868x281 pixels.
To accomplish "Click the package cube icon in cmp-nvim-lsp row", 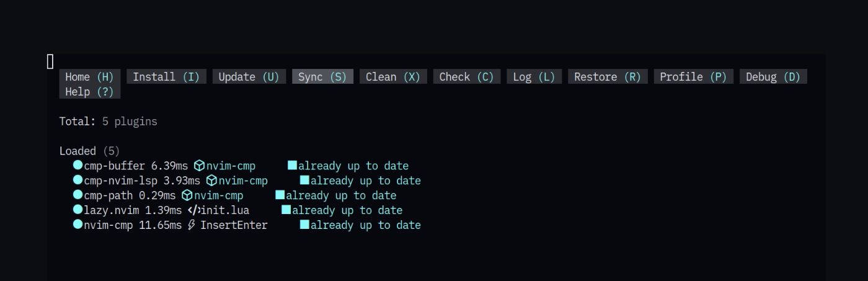I will click(211, 181).
